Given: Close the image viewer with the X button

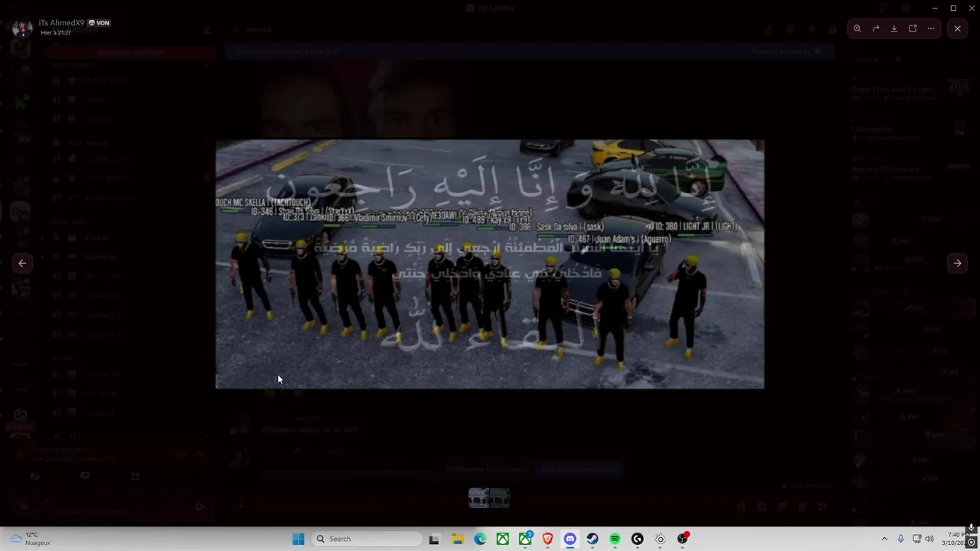Looking at the screenshot, I should (x=957, y=28).
